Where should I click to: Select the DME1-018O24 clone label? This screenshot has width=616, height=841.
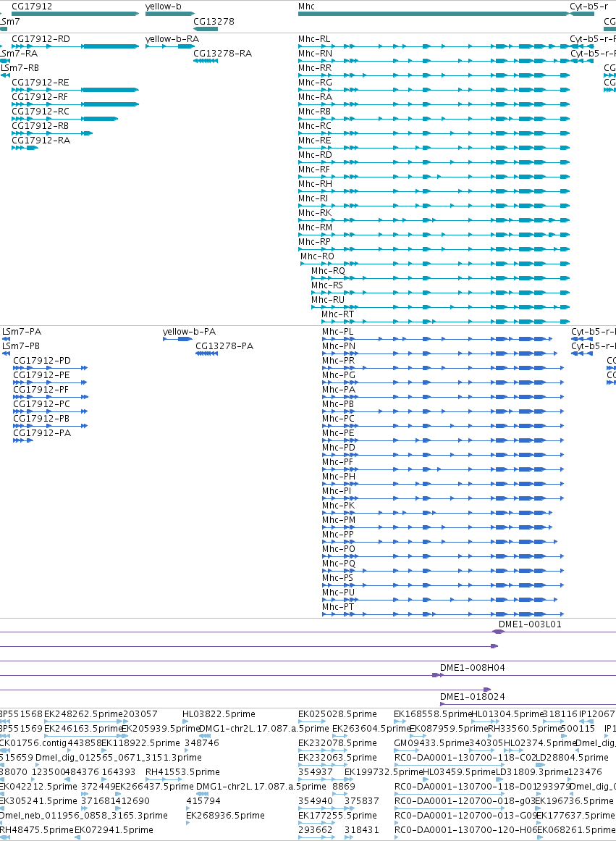click(473, 697)
